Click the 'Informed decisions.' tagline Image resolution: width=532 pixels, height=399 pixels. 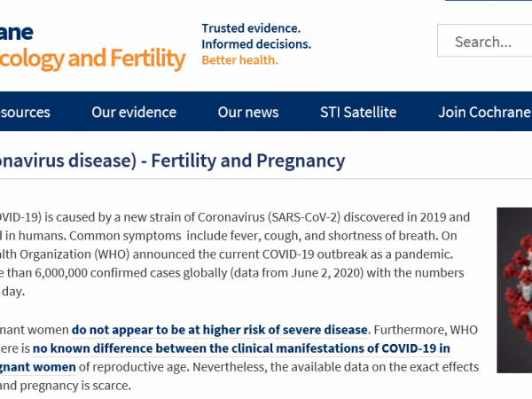[x=256, y=44]
